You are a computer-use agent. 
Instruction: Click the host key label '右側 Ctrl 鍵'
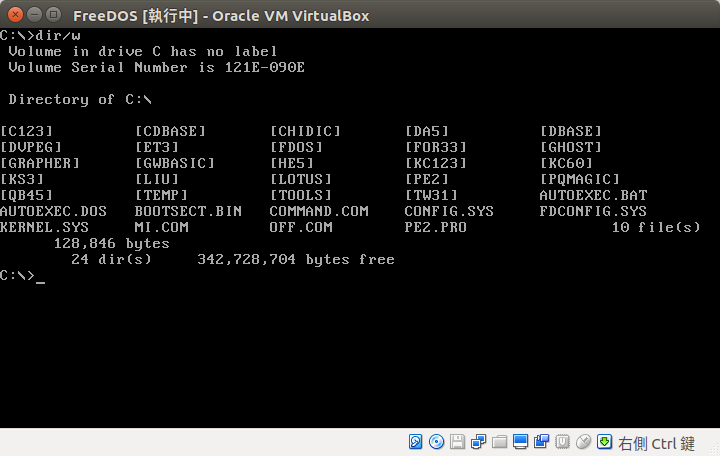pyautogui.click(x=656, y=444)
